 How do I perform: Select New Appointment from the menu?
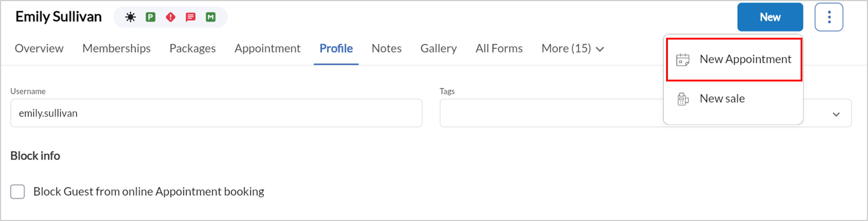(x=734, y=59)
